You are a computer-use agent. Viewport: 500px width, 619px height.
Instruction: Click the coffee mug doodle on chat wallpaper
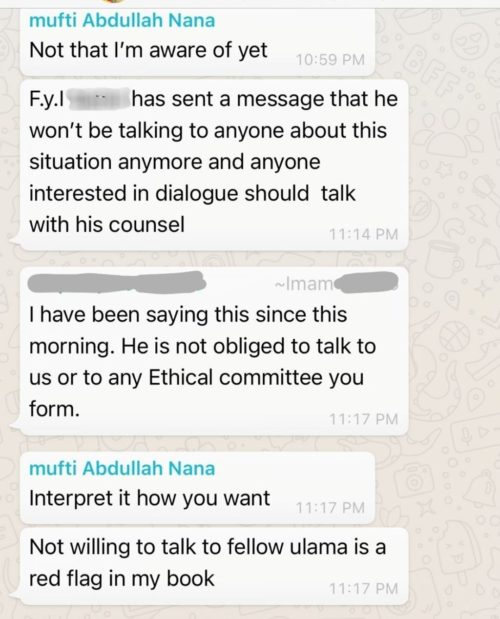click(x=446, y=257)
